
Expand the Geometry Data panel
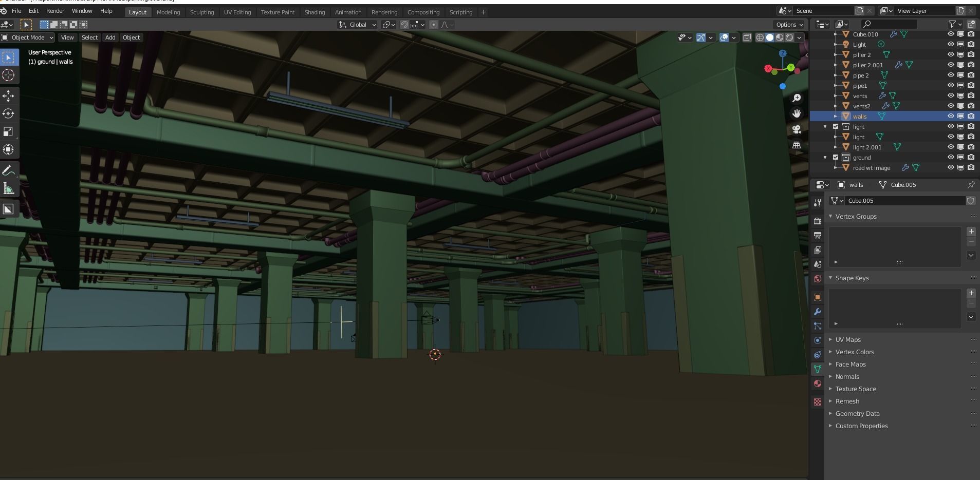coord(857,413)
